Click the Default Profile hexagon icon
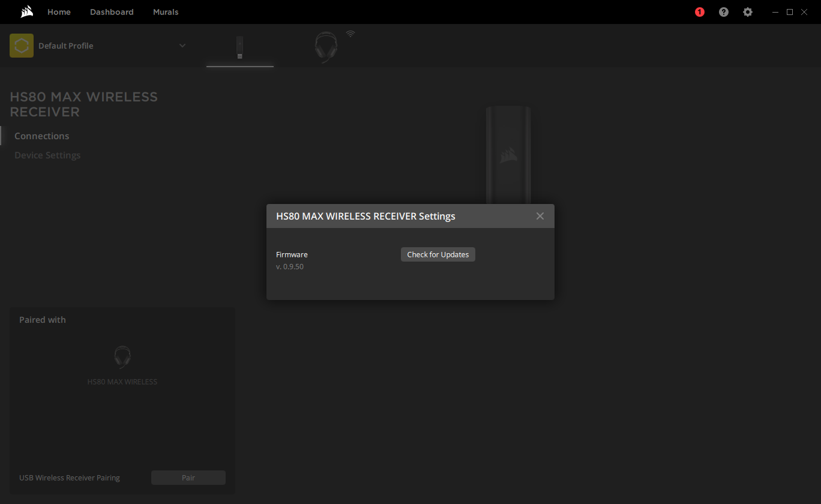Viewport: 821px width, 504px height. coord(22,46)
